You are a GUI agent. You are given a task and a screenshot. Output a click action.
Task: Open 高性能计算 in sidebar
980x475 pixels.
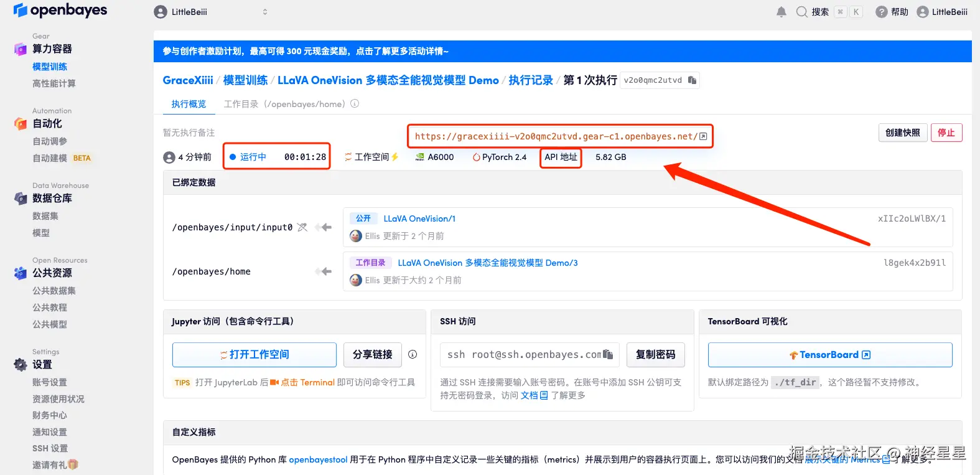[54, 83]
